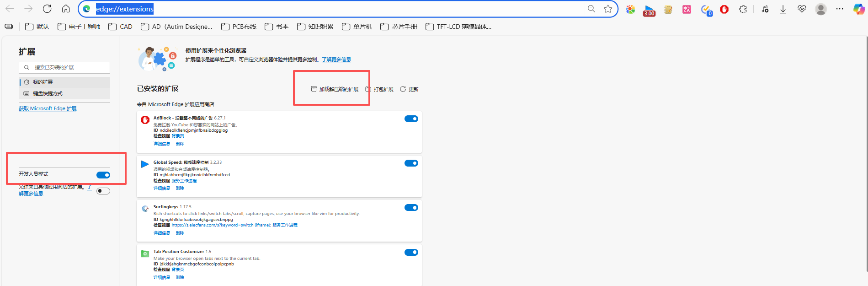Open the colorful pinwheel extension icon
The width and height of the screenshot is (868, 286).
pos(631,9)
